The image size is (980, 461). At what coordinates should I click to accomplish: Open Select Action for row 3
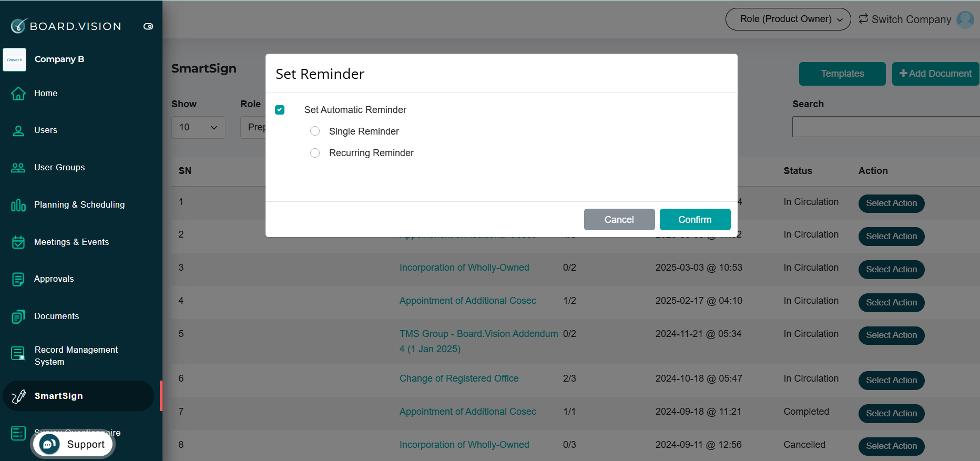pyautogui.click(x=892, y=270)
